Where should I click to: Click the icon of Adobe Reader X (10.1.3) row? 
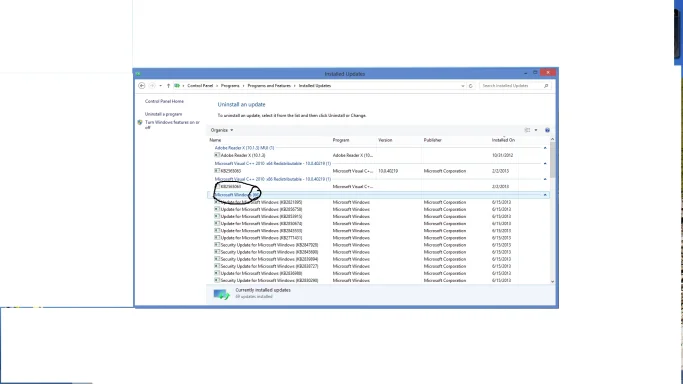tap(217, 155)
